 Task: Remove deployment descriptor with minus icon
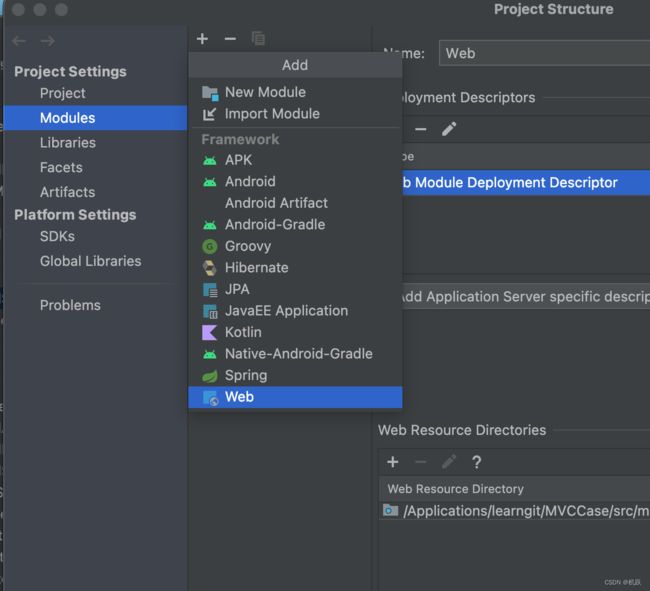[x=421, y=129]
